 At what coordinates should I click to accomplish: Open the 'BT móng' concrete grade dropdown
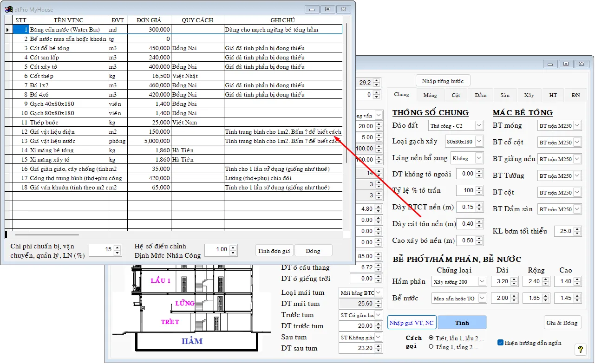(577, 126)
